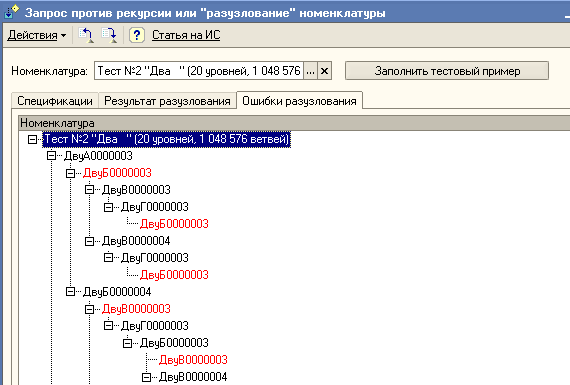
Task: Click the window's title bar application icon
Action: pyautogui.click(x=12, y=12)
